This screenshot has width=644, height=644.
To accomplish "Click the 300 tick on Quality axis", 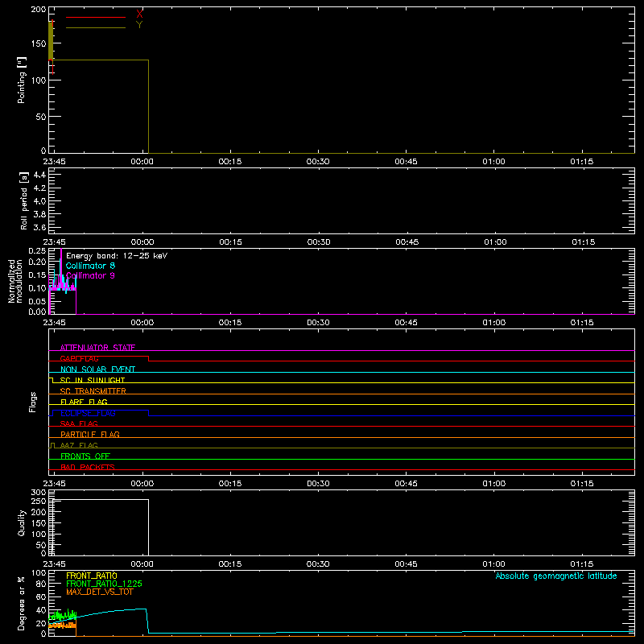I will tap(39, 493).
